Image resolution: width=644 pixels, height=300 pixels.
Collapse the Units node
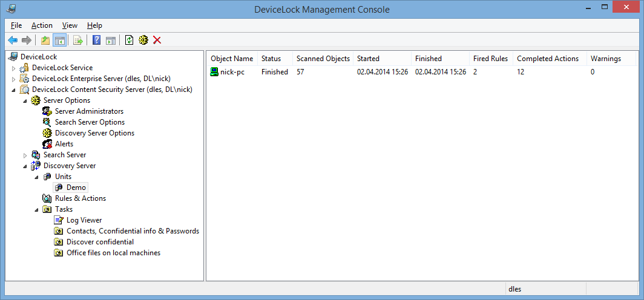(36, 177)
